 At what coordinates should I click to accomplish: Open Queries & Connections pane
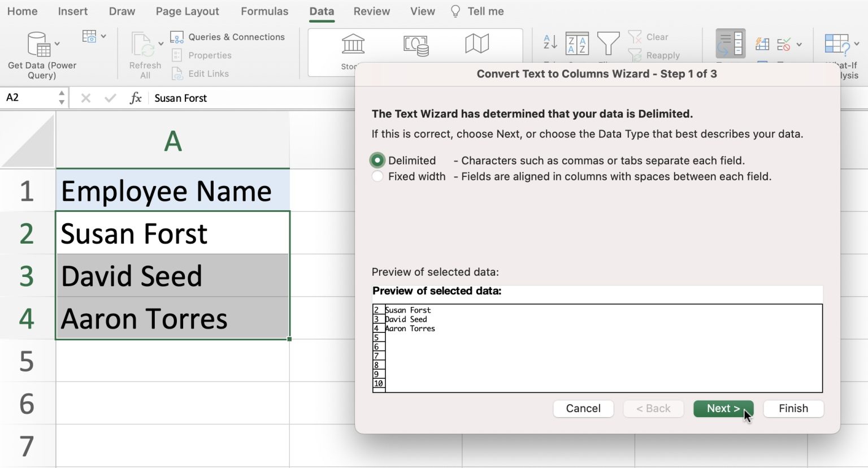pos(228,37)
